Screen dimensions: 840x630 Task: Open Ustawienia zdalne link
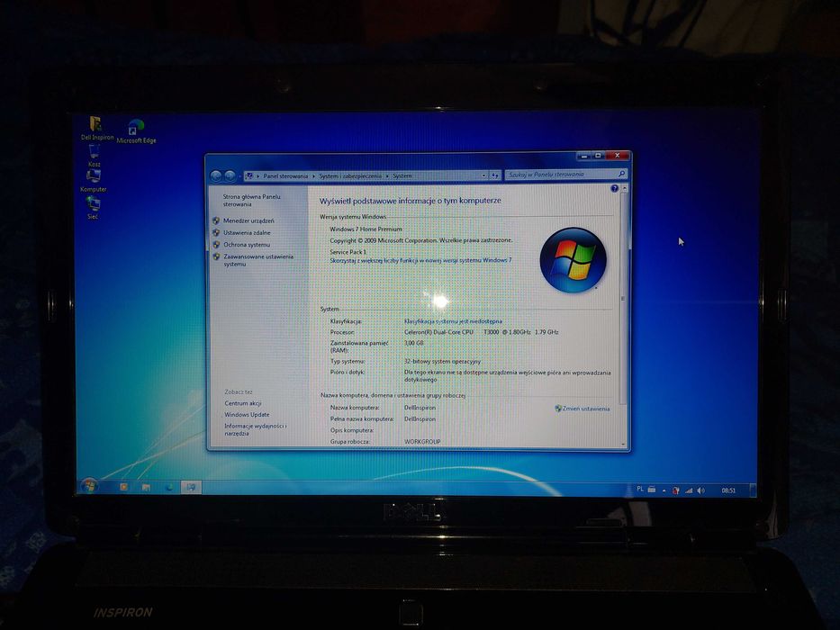click(x=247, y=232)
